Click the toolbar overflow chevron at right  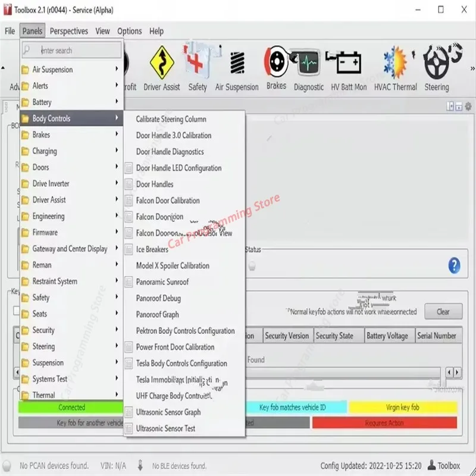(x=472, y=68)
